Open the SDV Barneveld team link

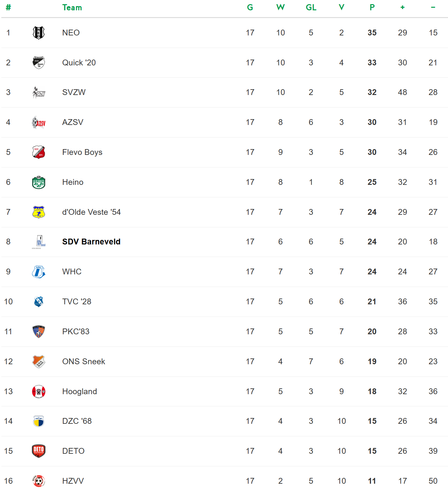click(91, 242)
